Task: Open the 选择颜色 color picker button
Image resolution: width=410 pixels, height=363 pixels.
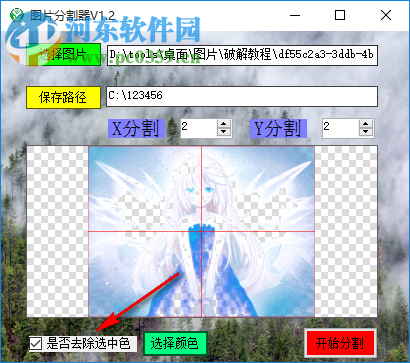Action: (175, 343)
